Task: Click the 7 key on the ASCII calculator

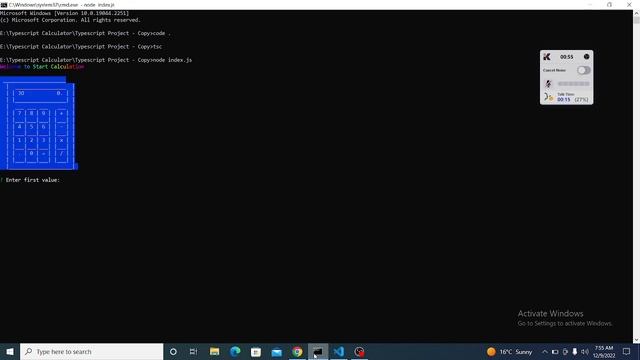Action: click(20, 113)
